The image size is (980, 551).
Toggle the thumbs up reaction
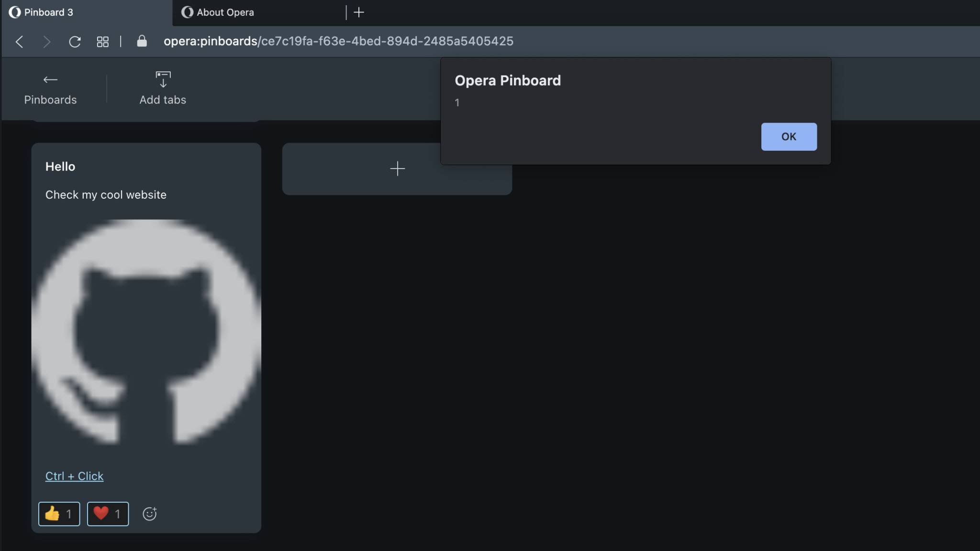[59, 514]
